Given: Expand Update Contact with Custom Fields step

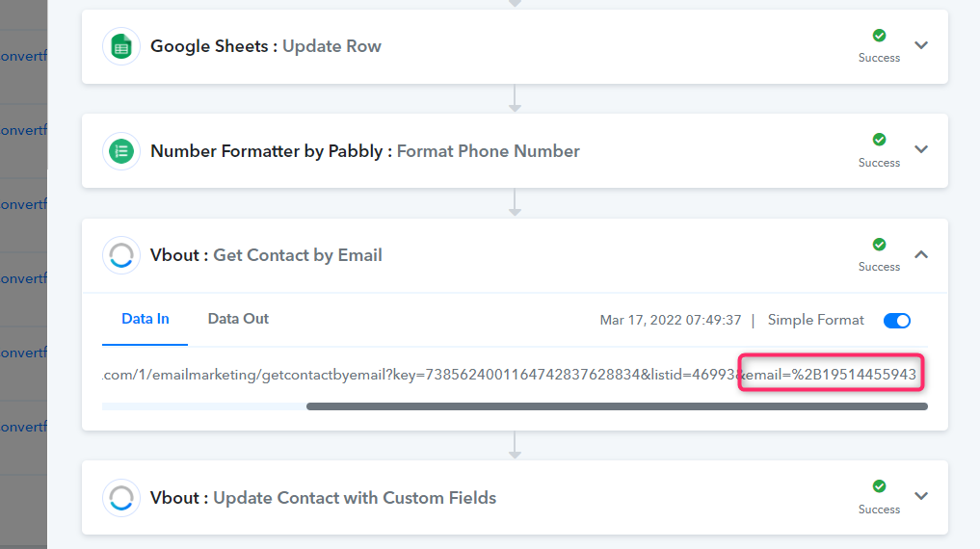Looking at the screenshot, I should (920, 496).
